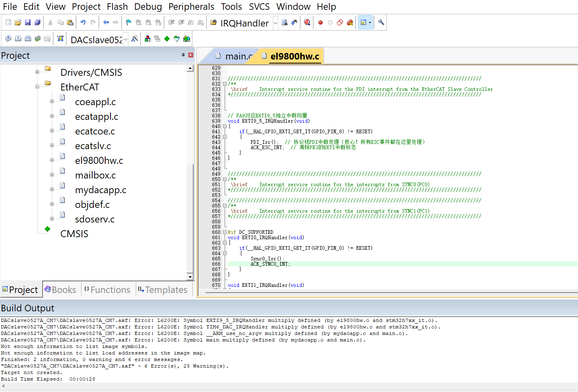Select the CMSIS component in project tree
This screenshot has width=578, height=392.
point(74,234)
